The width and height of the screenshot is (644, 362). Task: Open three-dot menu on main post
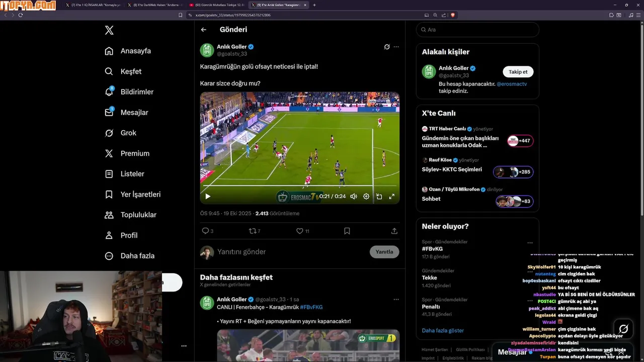point(396,47)
